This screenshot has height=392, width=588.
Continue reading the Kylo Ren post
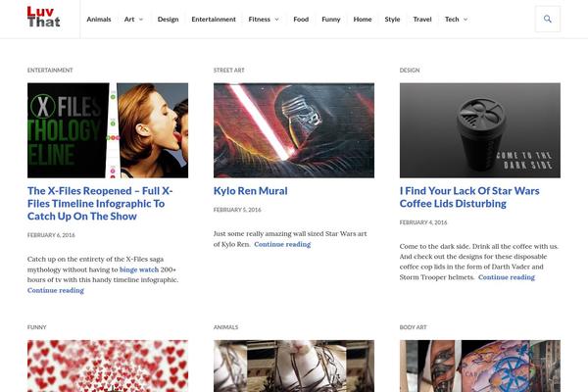(x=282, y=244)
